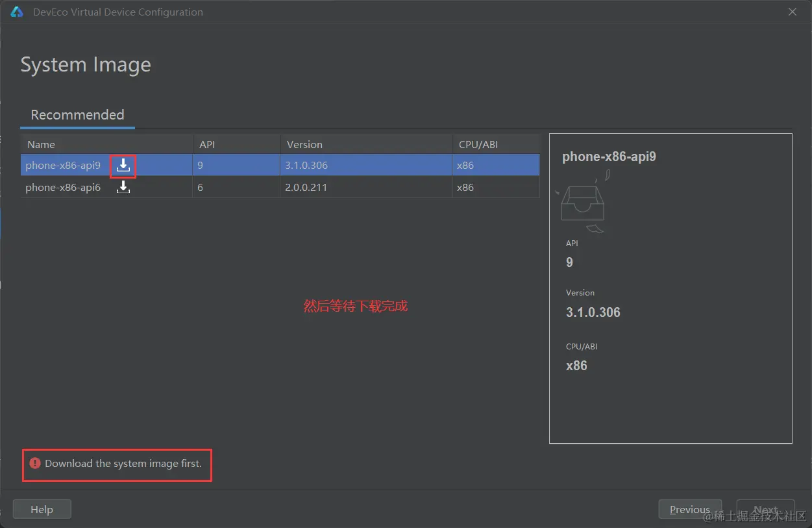
Task: Close the Virtual Device Configuration dialog
Action: point(792,12)
